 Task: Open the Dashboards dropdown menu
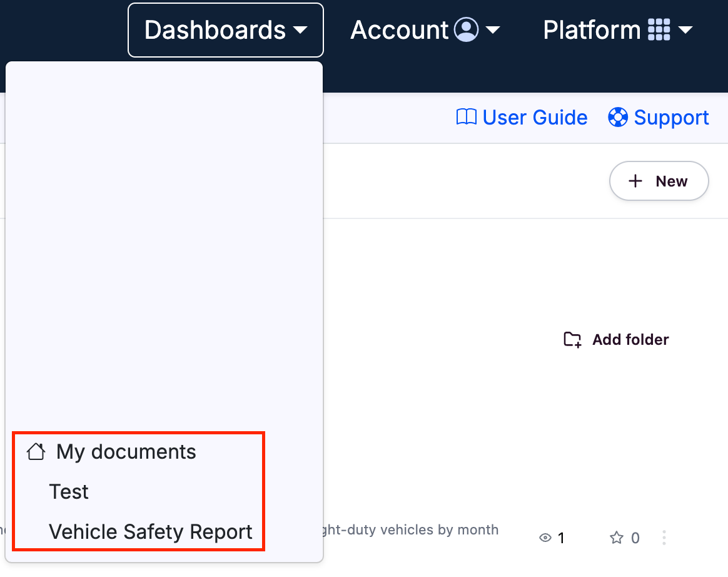point(226,30)
